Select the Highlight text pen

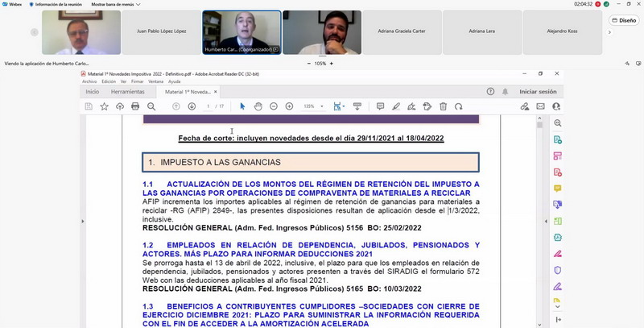point(396,106)
